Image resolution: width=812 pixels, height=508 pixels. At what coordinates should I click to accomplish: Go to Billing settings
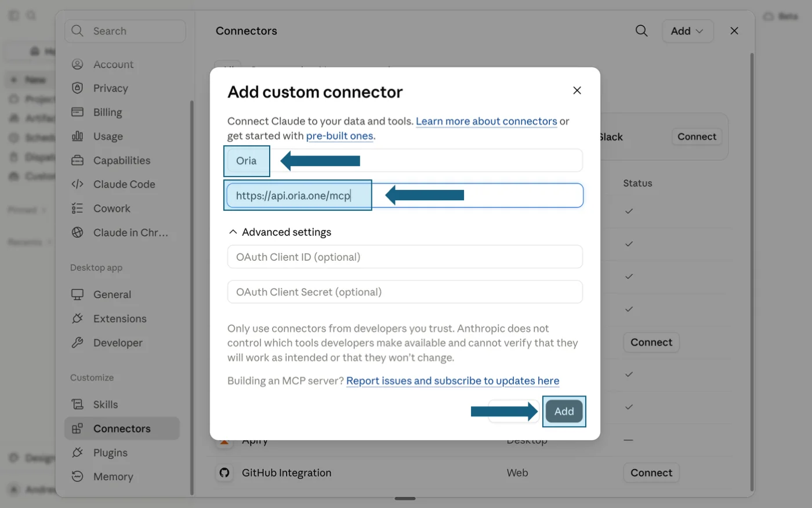click(x=107, y=112)
